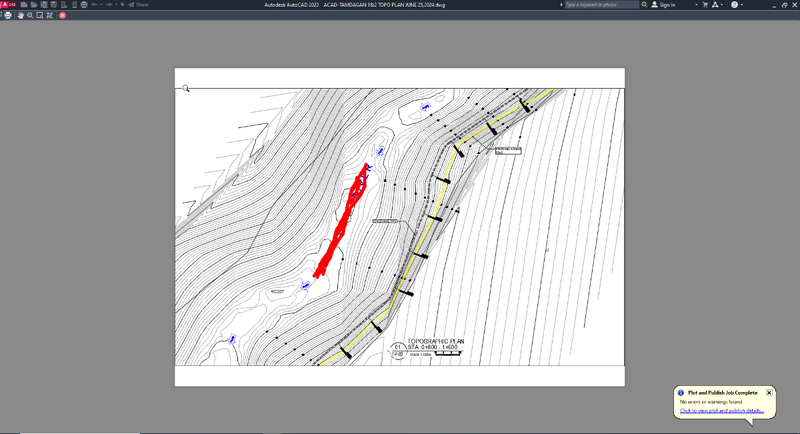Image resolution: width=800 pixels, height=434 pixels.
Task: Expand the Help dropdown arrow
Action: tap(743, 5)
